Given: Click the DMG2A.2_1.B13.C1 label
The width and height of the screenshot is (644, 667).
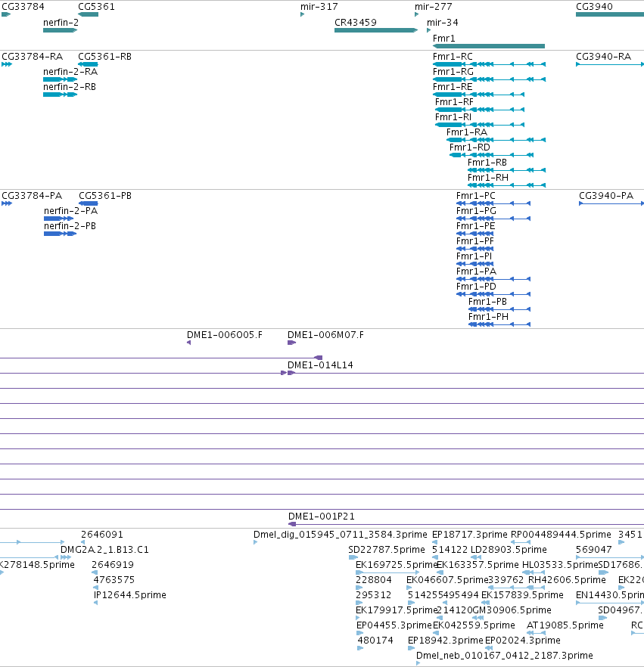Looking at the screenshot, I should [104, 550].
